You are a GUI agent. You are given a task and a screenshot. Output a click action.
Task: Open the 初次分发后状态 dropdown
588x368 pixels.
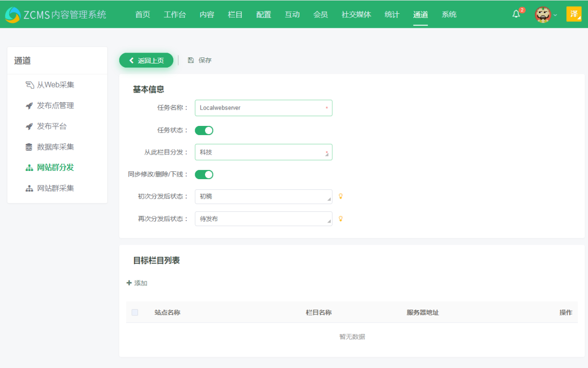click(263, 196)
